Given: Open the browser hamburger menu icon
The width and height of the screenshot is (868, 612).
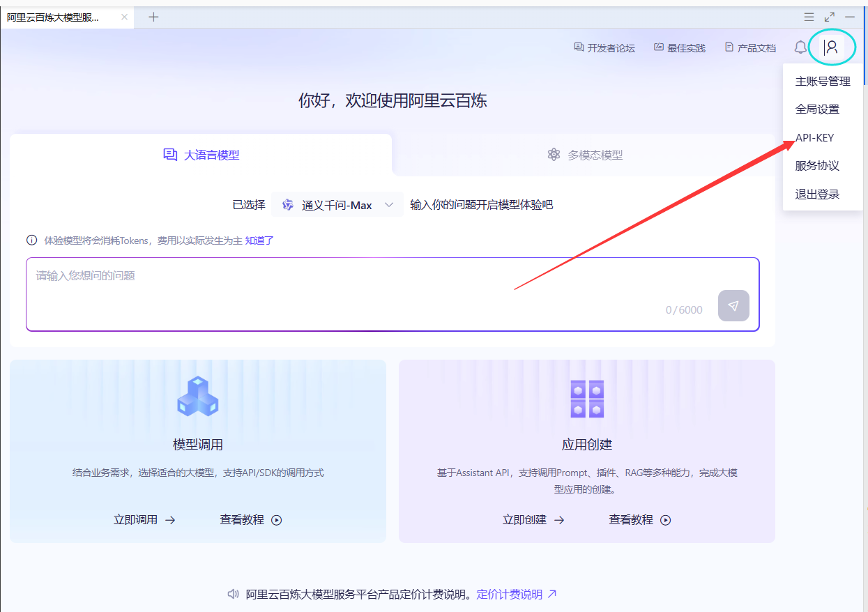Looking at the screenshot, I should (x=809, y=17).
